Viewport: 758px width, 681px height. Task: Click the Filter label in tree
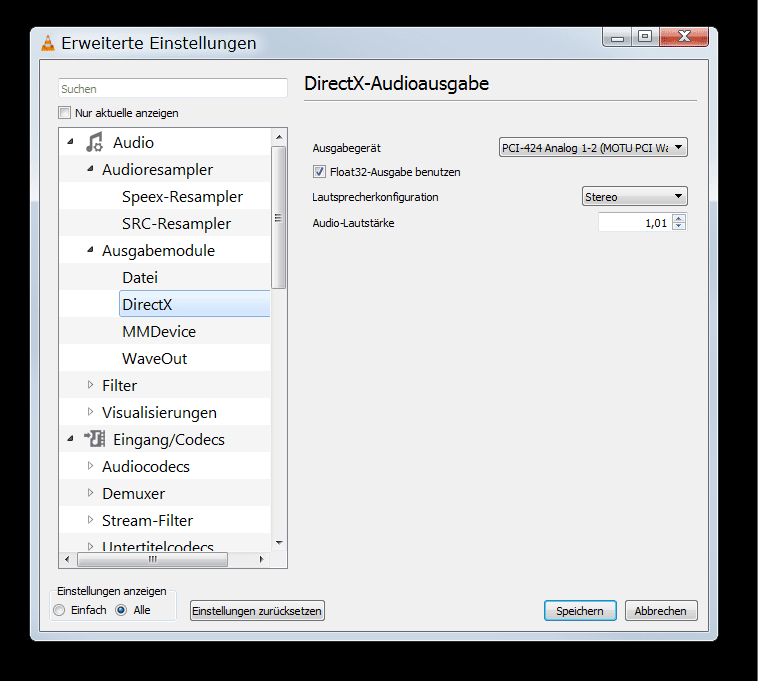pos(119,386)
